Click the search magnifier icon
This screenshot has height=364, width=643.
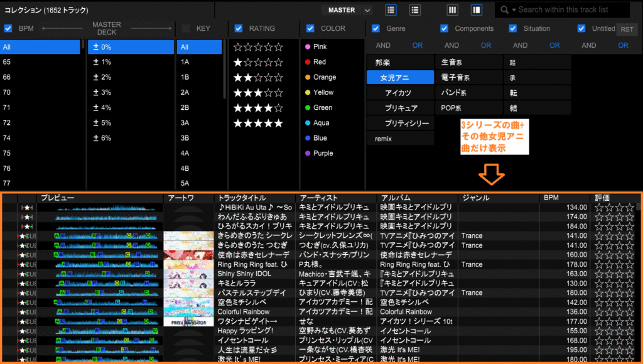[x=505, y=10]
